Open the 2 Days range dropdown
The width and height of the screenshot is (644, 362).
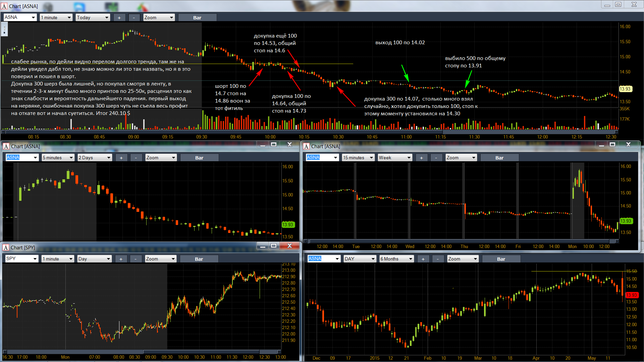(x=95, y=158)
